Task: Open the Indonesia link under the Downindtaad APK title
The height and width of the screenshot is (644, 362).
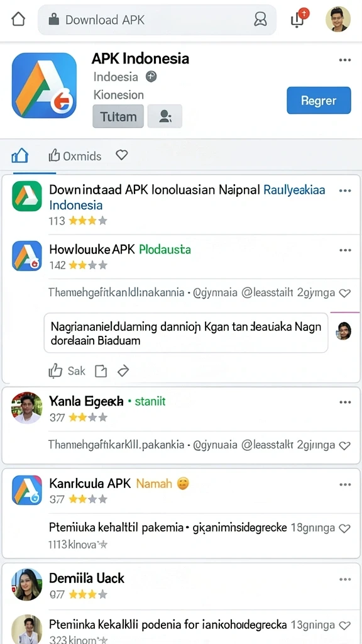Action: (75, 205)
